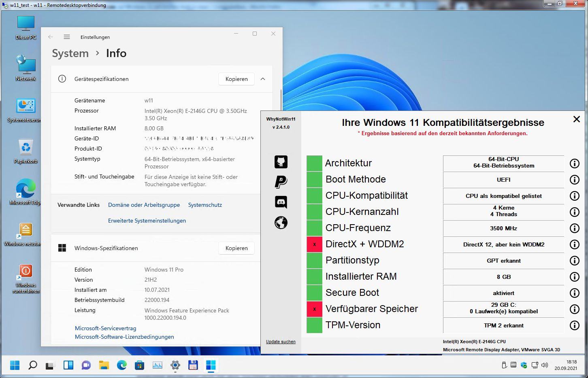Viewport: 588px width, 378px height.
Task: Open the Discord icon in WhyNotWin11
Action: [x=281, y=202]
